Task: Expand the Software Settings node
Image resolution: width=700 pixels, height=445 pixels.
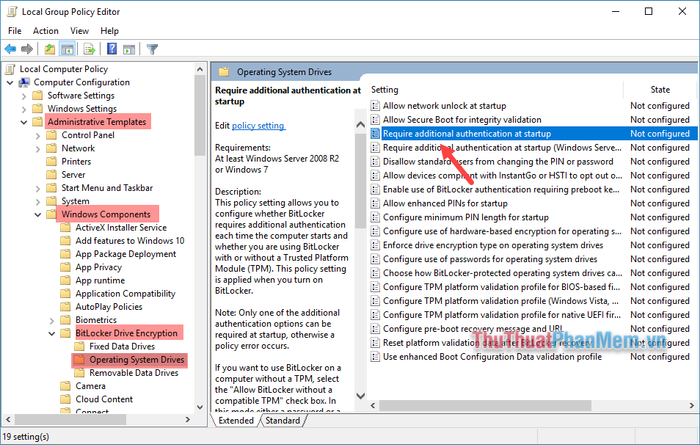Action: tap(24, 96)
